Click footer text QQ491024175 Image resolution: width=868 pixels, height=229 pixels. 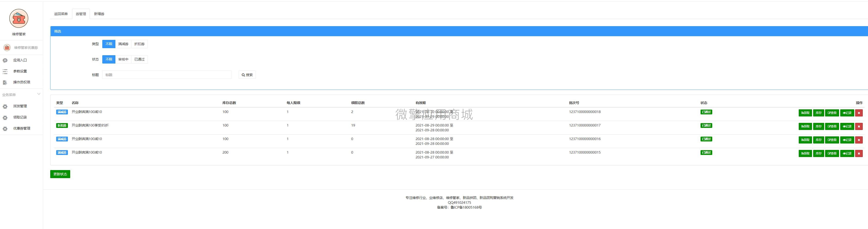[459, 203]
